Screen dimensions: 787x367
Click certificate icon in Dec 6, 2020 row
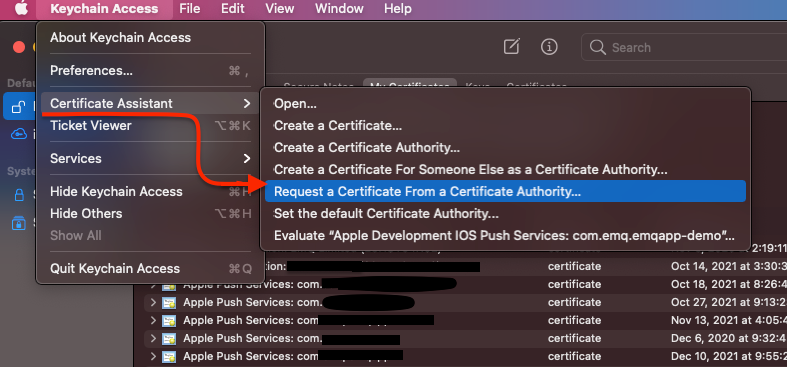click(x=169, y=338)
